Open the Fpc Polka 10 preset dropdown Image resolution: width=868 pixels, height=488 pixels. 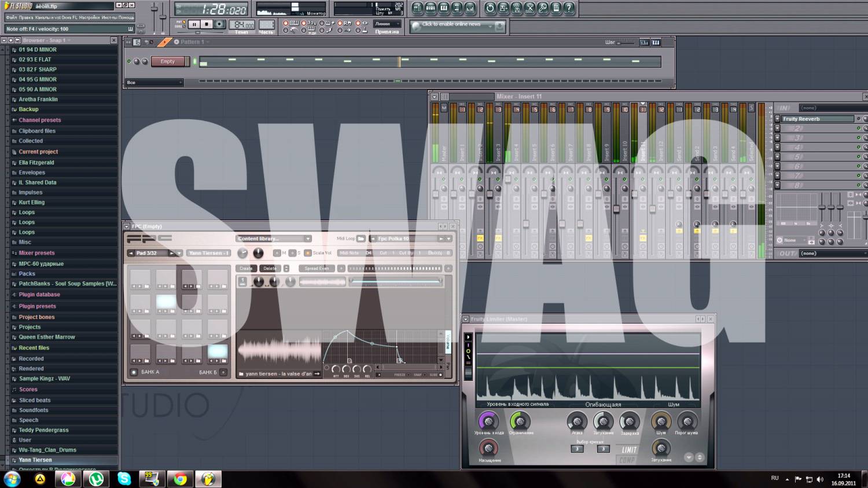(x=449, y=239)
